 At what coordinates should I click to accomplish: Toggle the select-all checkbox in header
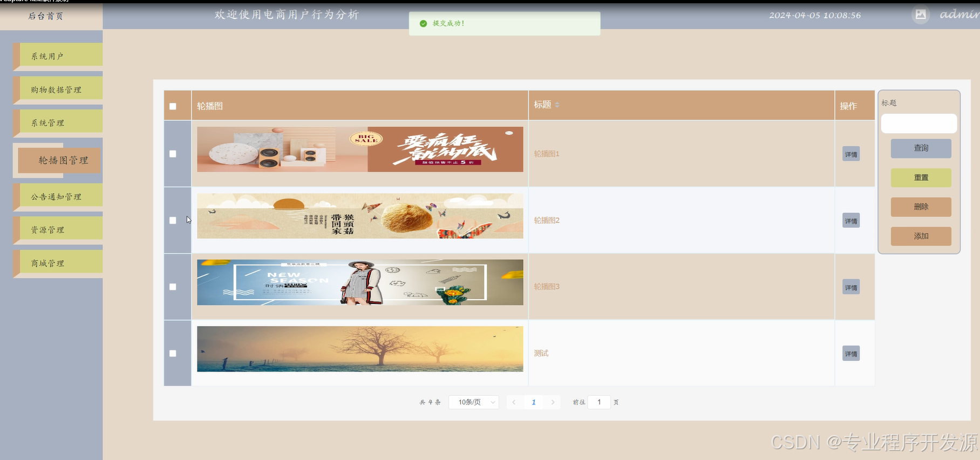point(173,106)
